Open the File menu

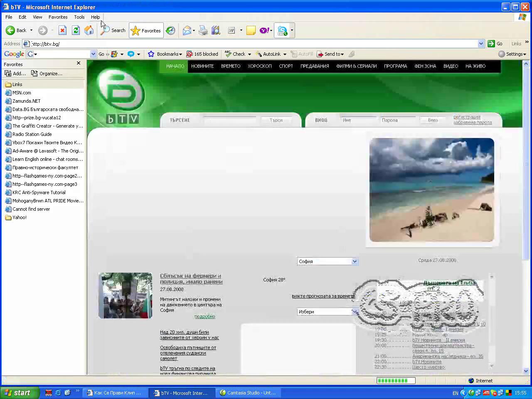point(9,17)
